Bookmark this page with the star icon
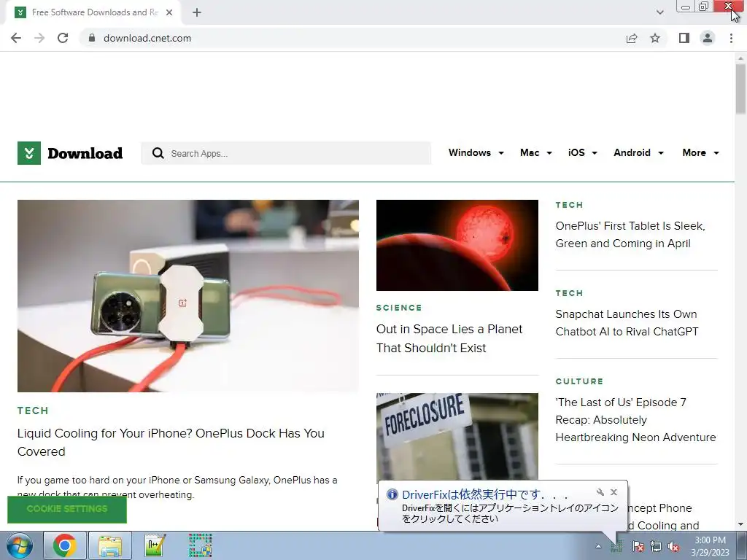Screen dimensions: 747x560 pyautogui.click(x=655, y=38)
